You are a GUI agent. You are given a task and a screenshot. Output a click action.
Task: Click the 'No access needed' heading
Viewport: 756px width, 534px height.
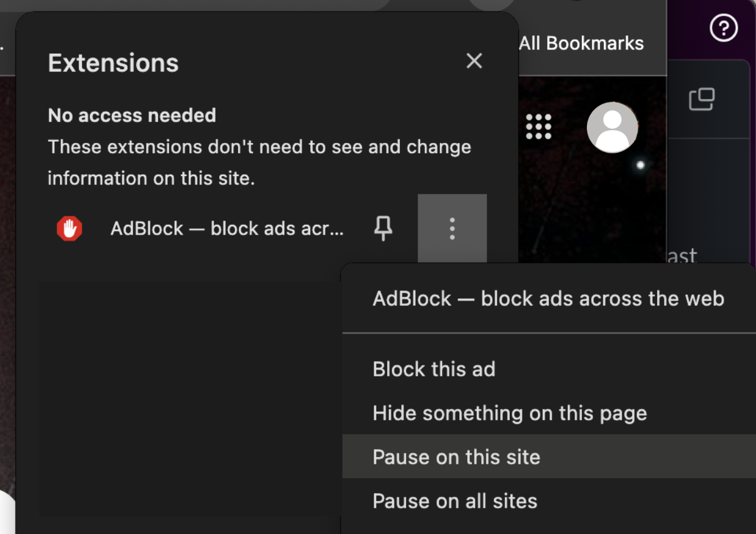coord(132,115)
